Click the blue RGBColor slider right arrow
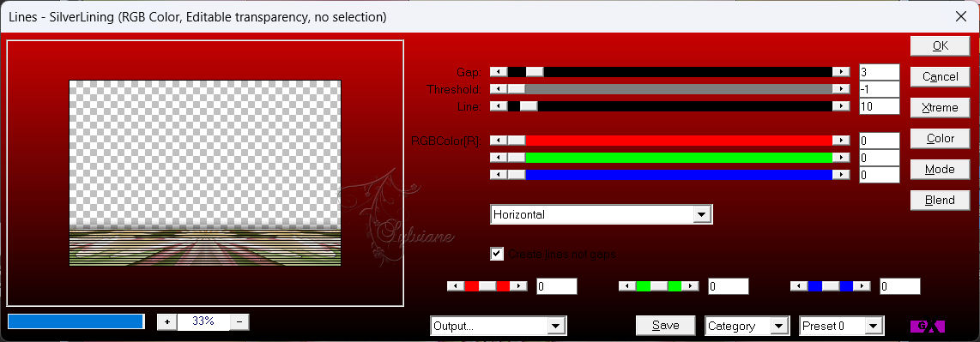The image size is (980, 342). coord(841,175)
